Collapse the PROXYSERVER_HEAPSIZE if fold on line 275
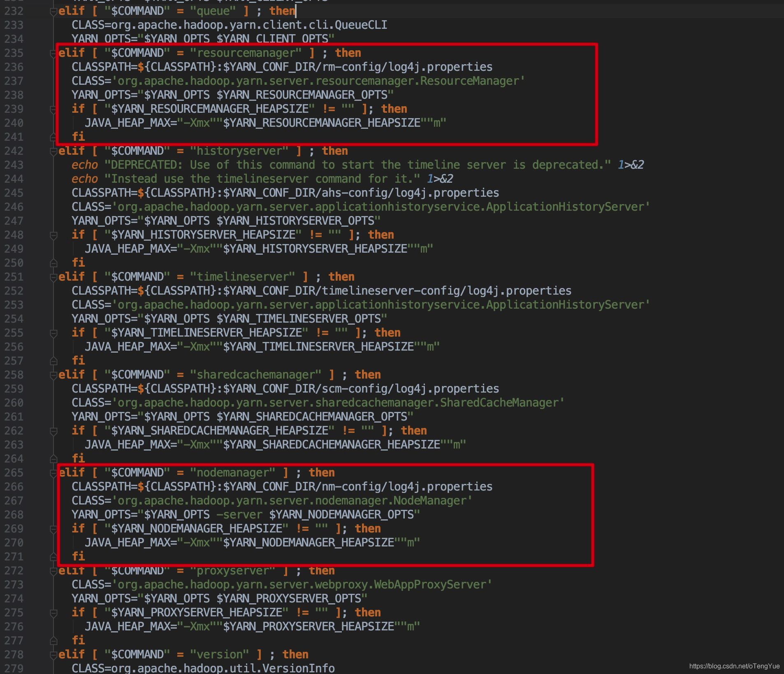This screenshot has height=674, width=784. [53, 613]
